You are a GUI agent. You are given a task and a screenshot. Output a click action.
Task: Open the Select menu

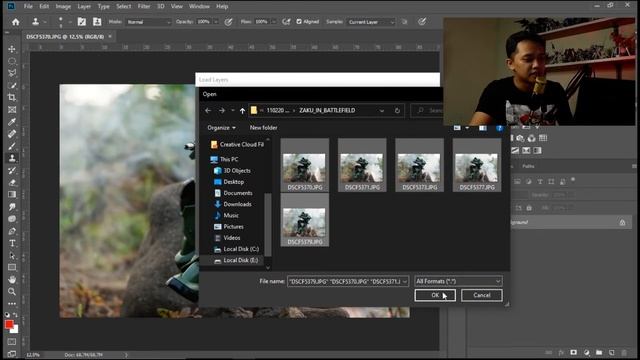click(123, 7)
